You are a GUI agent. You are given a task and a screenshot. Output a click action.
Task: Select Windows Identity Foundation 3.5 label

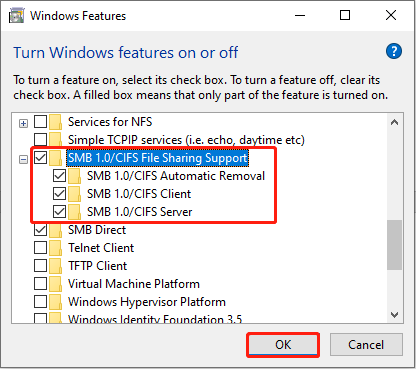(x=155, y=319)
